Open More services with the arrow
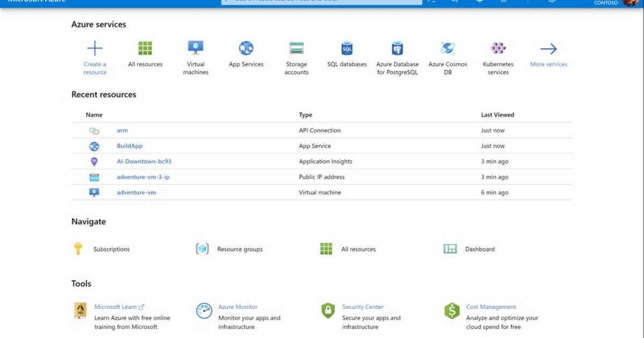Viewport: 644px width, 338px height. click(x=548, y=47)
